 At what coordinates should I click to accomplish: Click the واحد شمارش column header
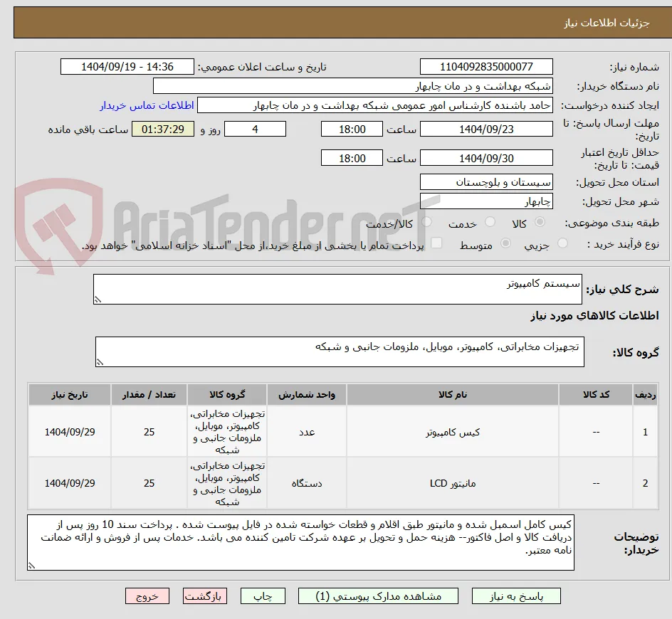pyautogui.click(x=307, y=395)
